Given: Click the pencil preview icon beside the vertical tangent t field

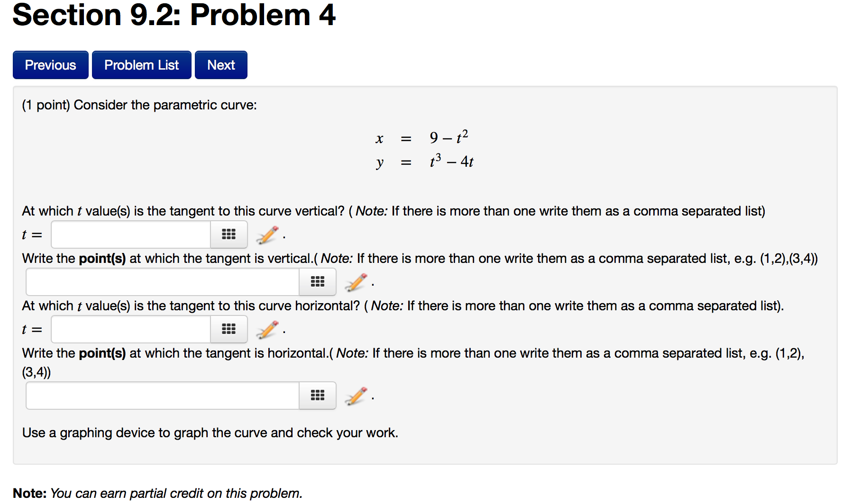Looking at the screenshot, I should [266, 234].
